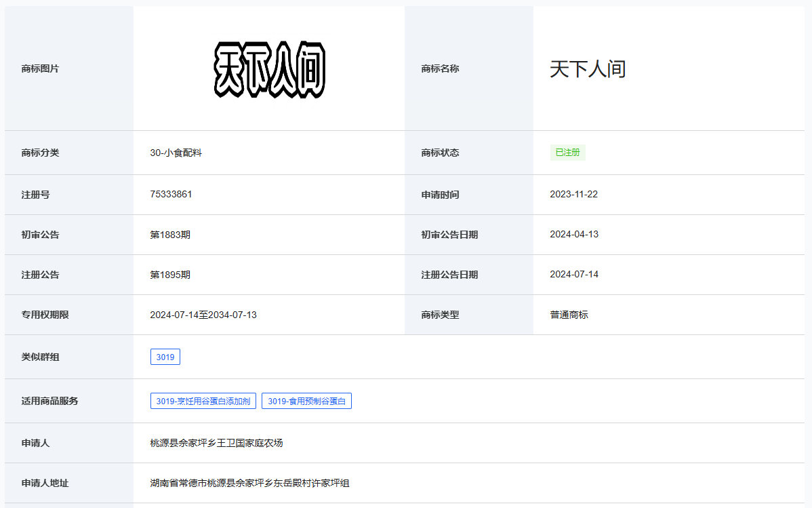The image size is (812, 508).
Task: Click the 申请人地址 label
Action: (x=45, y=483)
